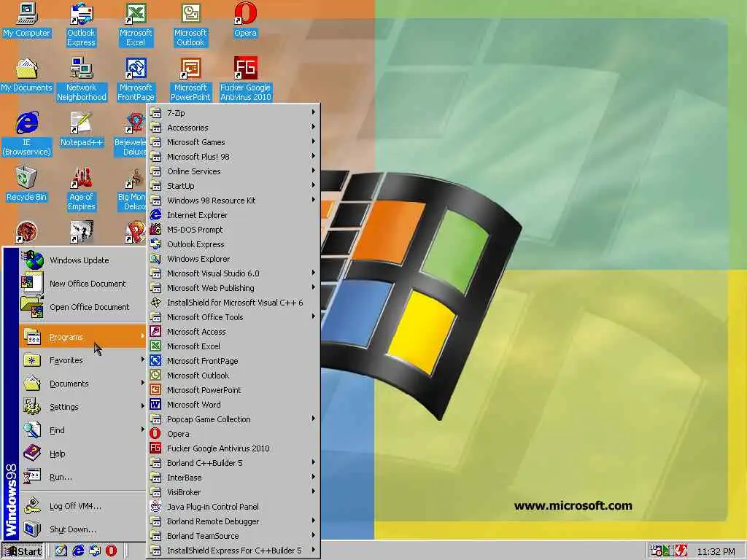The image size is (747, 560).
Task: Launch Microsoft FrontPage from Programs menu
Action: coord(233,361)
